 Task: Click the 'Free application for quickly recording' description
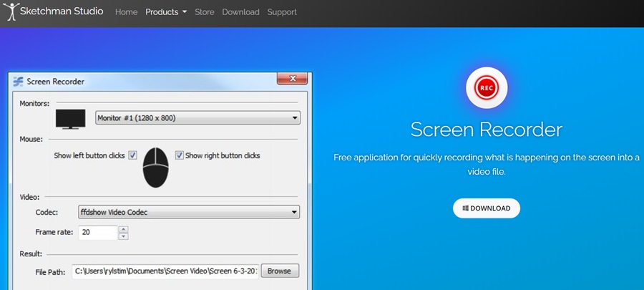[487, 165]
